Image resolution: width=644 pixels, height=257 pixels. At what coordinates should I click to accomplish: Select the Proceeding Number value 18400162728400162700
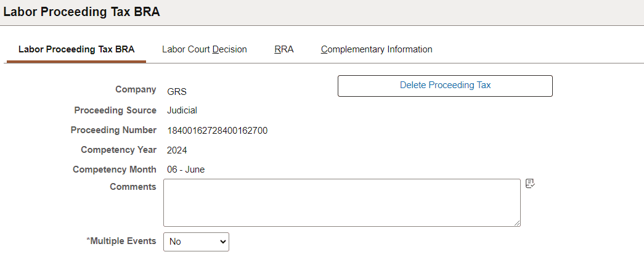(217, 131)
